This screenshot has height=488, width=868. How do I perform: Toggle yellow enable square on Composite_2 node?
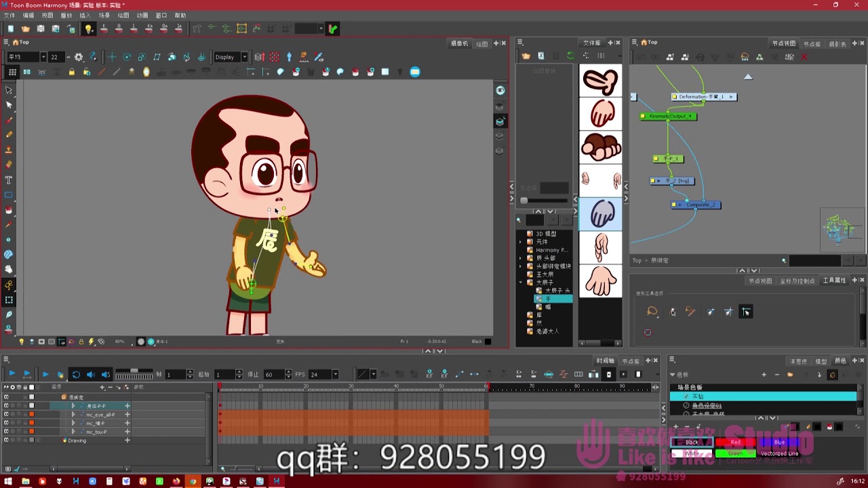point(674,205)
